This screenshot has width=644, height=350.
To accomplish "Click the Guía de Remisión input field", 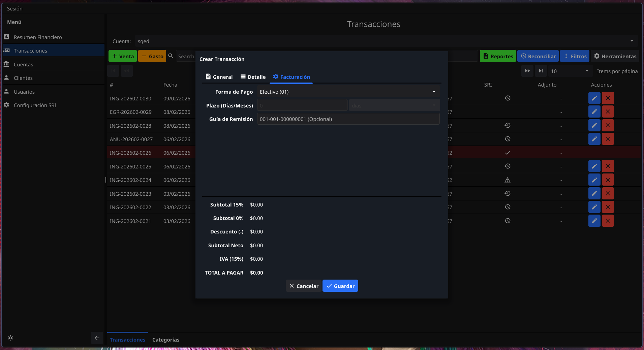I will click(x=348, y=119).
